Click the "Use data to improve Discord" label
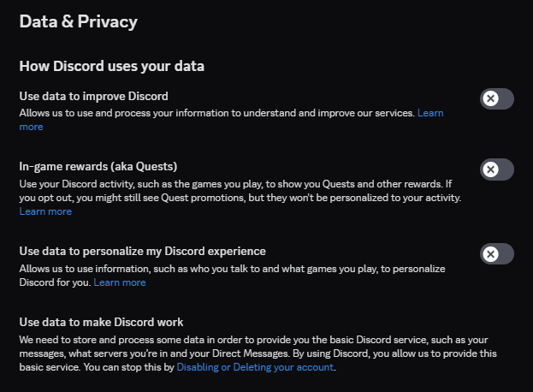Screen dimensions: 533x392 pyautogui.click(x=93, y=95)
